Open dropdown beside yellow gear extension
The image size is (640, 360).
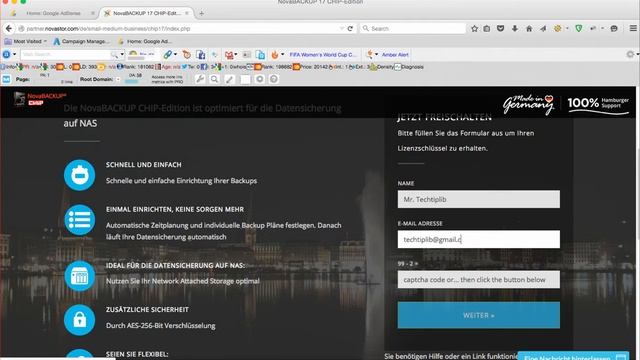[567, 29]
